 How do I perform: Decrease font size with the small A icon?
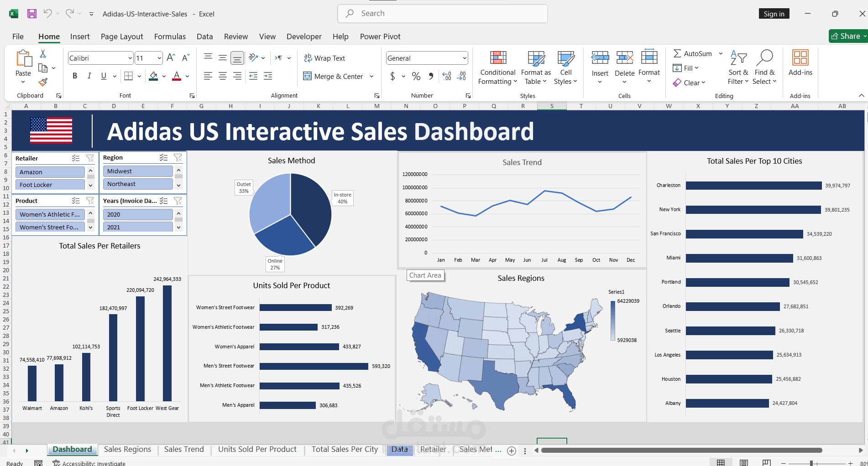[185, 58]
